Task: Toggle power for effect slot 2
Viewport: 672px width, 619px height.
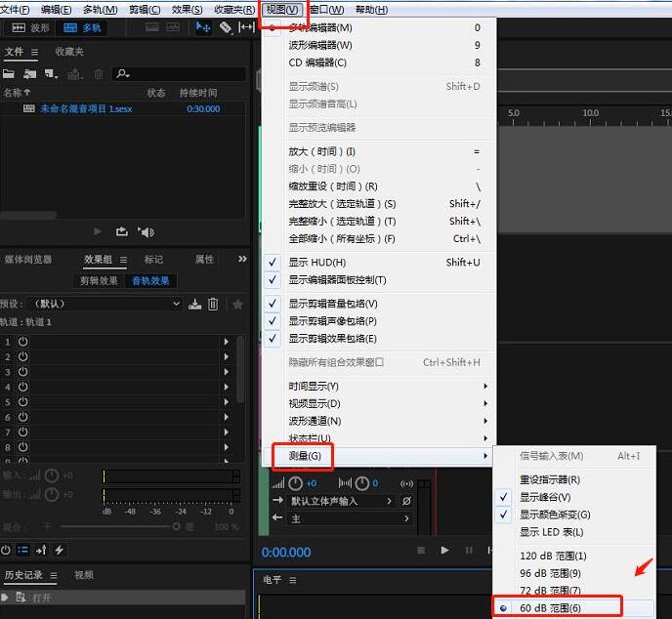Action: (x=22, y=356)
